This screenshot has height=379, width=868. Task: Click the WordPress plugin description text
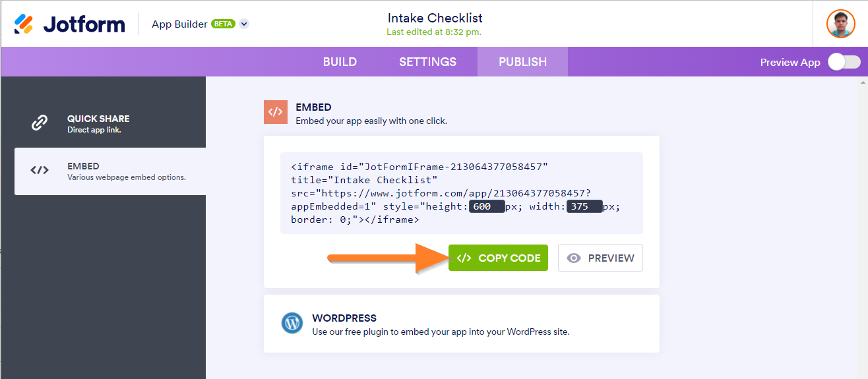(x=441, y=332)
